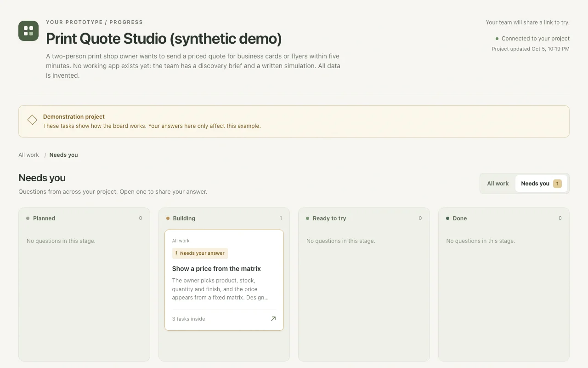588x368 pixels.
Task: Switch to the All work toggle tab
Action: 498,184
